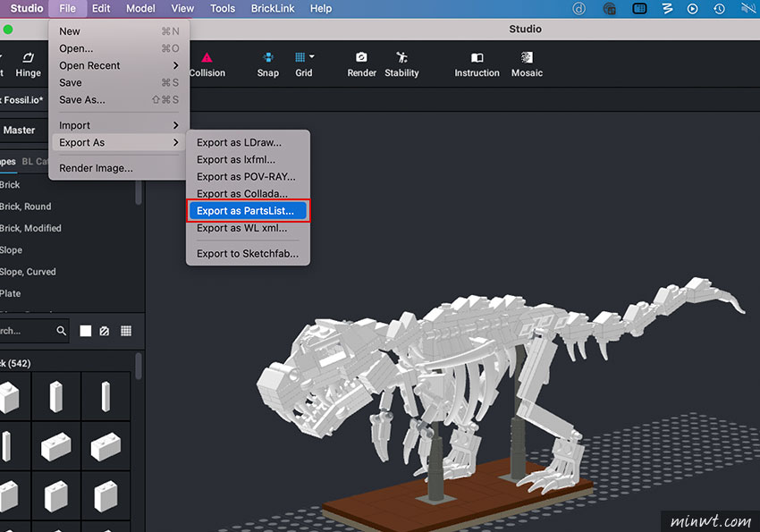Choose Render Image... menu item
The height and width of the screenshot is (532, 760).
coord(119,168)
